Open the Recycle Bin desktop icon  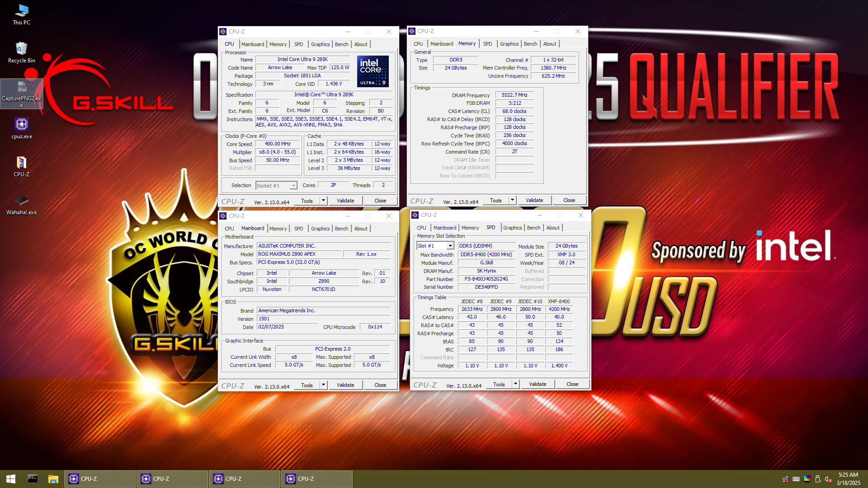tap(21, 52)
